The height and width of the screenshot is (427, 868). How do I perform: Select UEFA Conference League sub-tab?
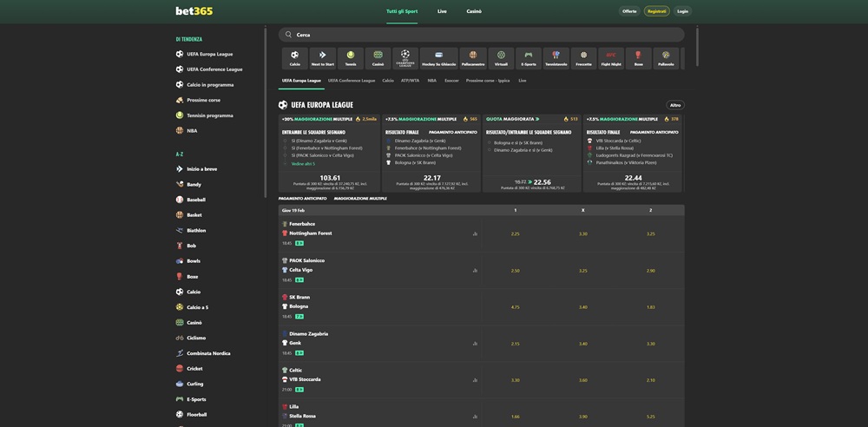tap(352, 81)
